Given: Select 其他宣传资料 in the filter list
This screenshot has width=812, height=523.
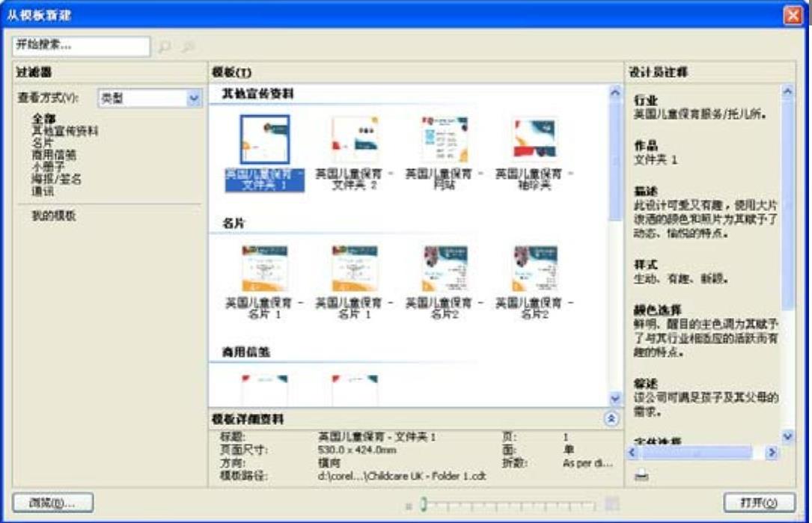Looking at the screenshot, I should pyautogui.click(x=64, y=131).
